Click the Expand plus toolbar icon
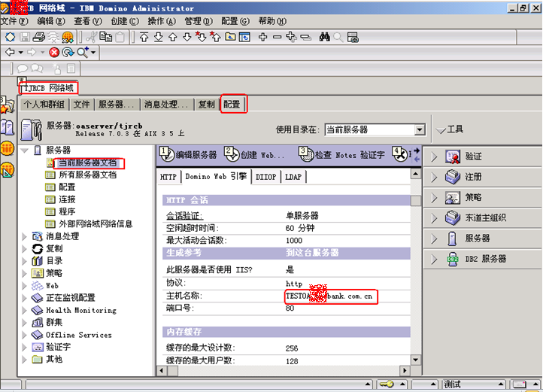Screen dimensions: 543x392 click(x=262, y=37)
